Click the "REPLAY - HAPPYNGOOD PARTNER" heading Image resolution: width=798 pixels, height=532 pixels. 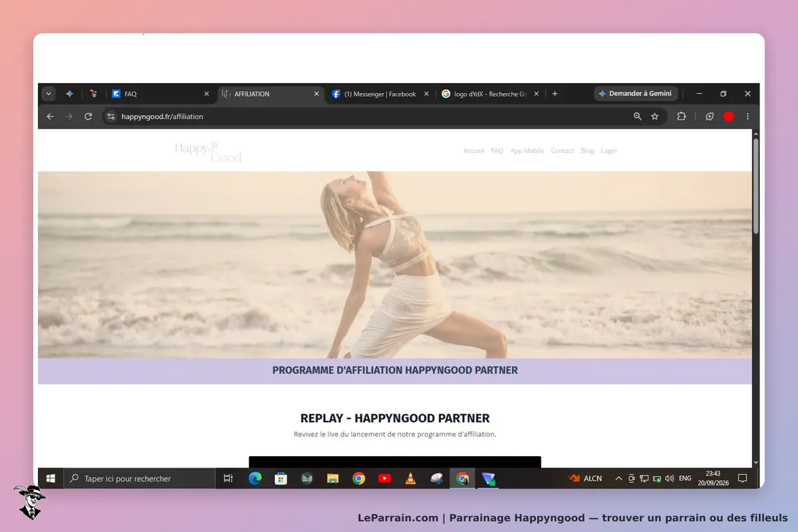click(395, 418)
